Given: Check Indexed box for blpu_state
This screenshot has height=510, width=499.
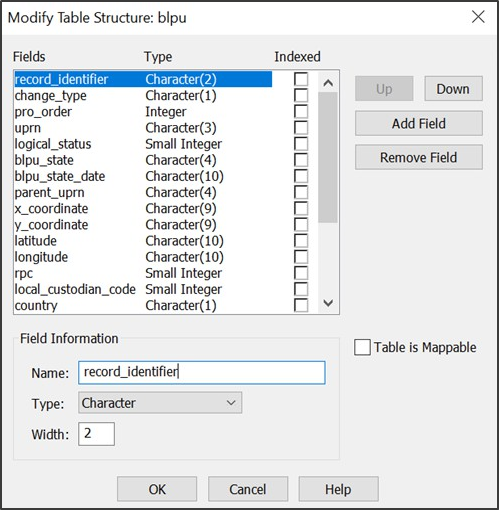Looking at the screenshot, I should tap(301, 160).
